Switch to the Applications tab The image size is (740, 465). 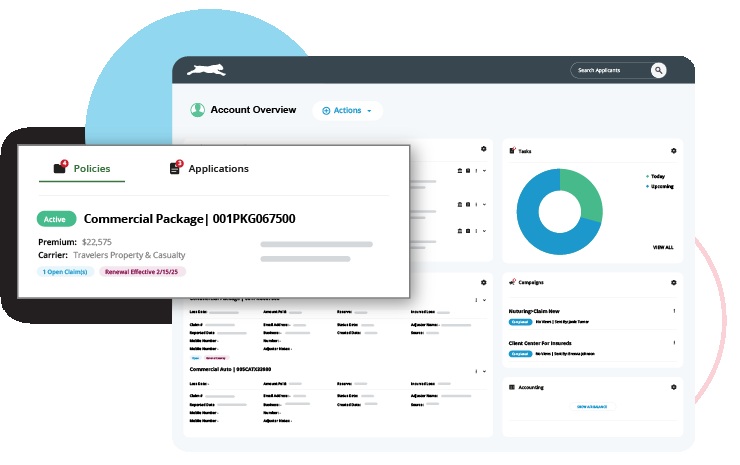209,169
